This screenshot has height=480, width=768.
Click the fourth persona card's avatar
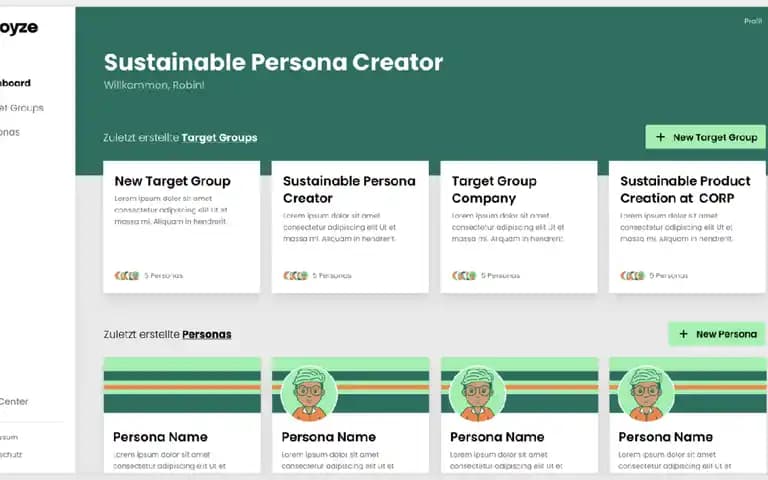pos(646,394)
